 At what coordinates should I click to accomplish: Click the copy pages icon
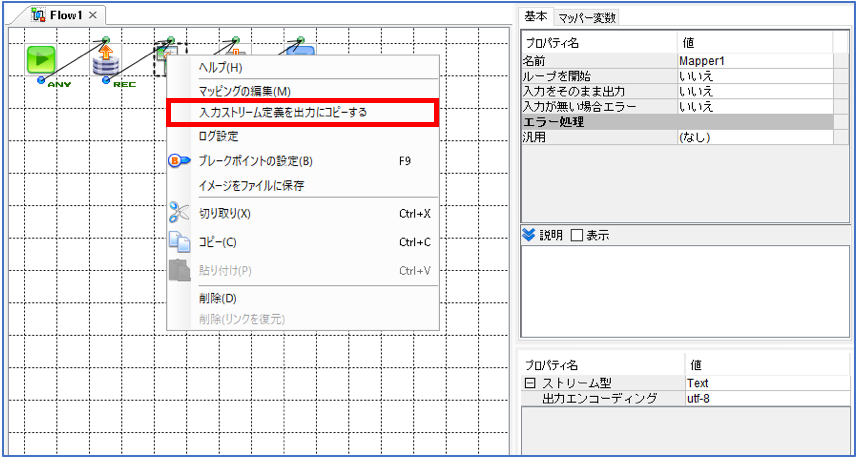(x=179, y=242)
